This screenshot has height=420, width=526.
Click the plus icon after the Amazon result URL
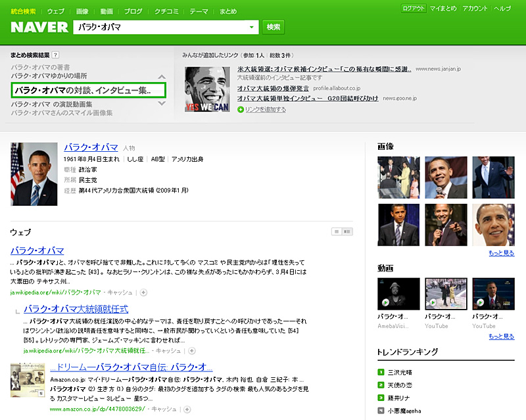tap(187, 409)
